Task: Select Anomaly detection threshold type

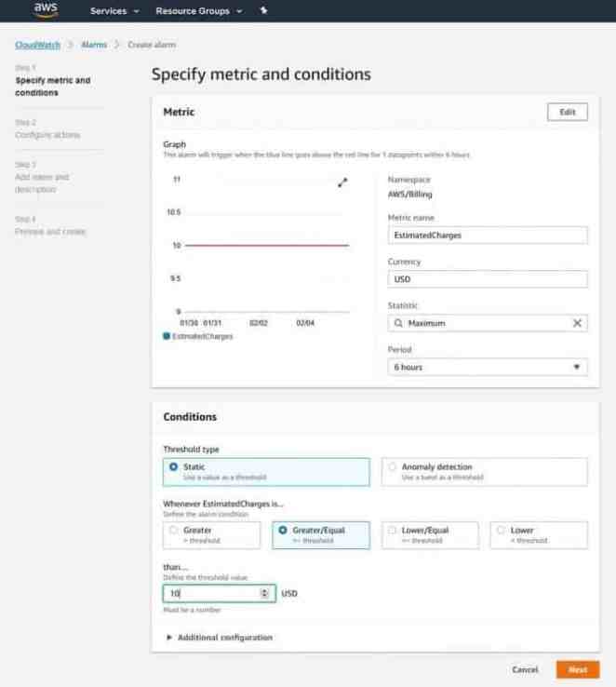Action: pyautogui.click(x=484, y=472)
